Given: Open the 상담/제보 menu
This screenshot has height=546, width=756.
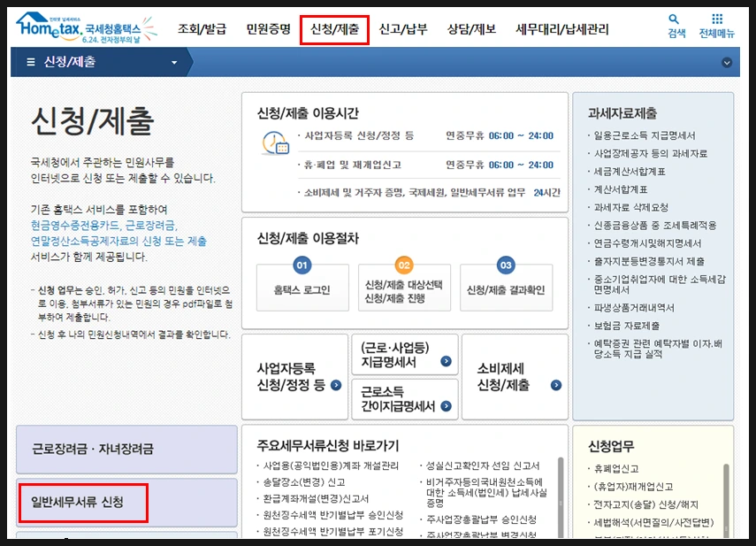Looking at the screenshot, I should click(x=474, y=28).
